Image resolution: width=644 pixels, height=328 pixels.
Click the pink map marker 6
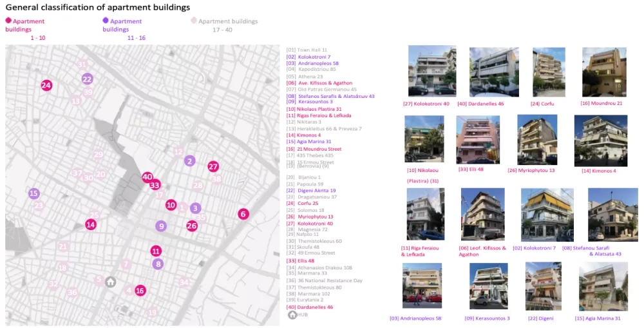243,214
